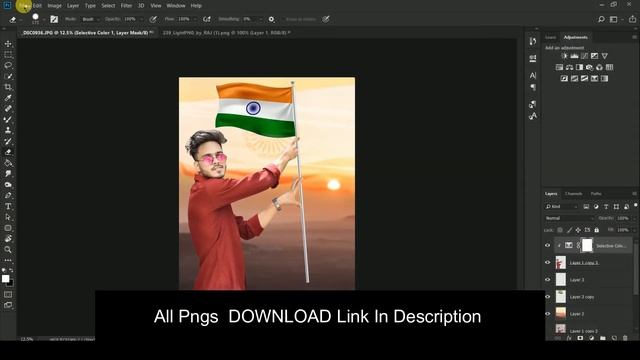Hide the Selective Color layer
This screenshot has width=640, height=360.
pyautogui.click(x=548, y=245)
